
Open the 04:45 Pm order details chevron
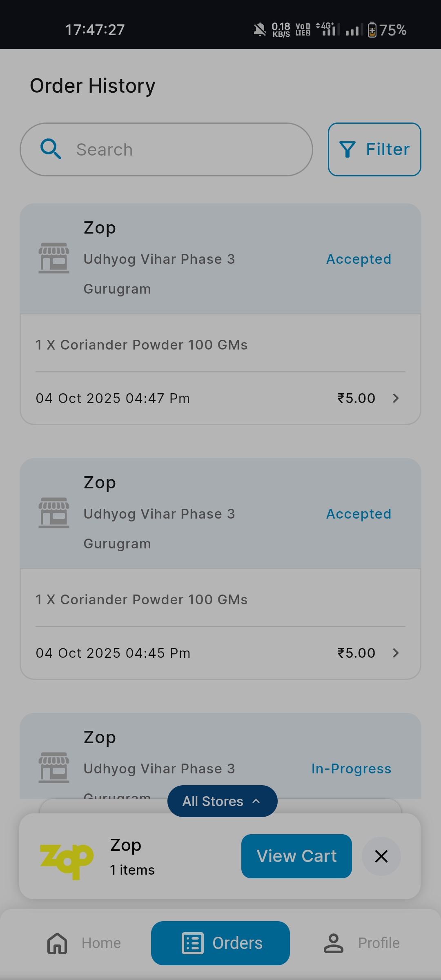[x=396, y=653]
